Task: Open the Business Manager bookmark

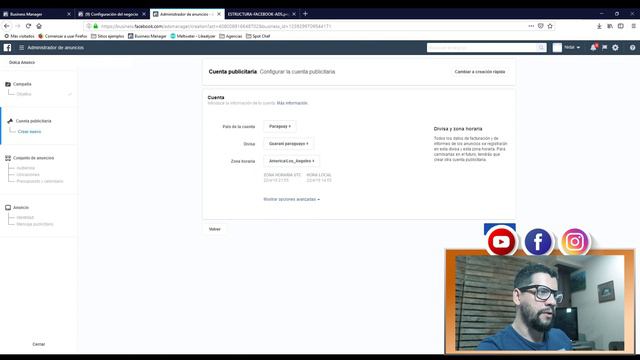Action: click(147, 36)
